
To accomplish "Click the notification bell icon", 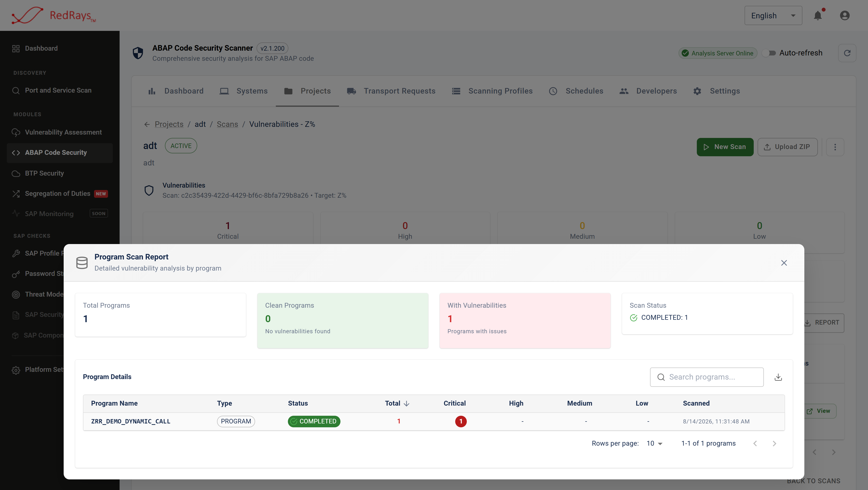I will (x=818, y=15).
